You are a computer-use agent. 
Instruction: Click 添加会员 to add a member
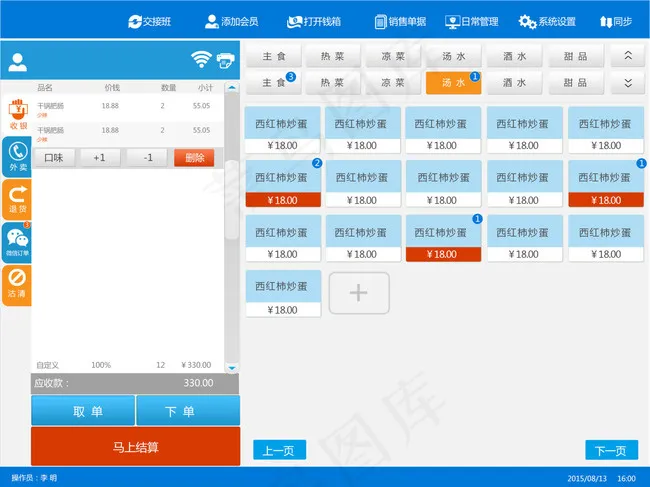231,22
